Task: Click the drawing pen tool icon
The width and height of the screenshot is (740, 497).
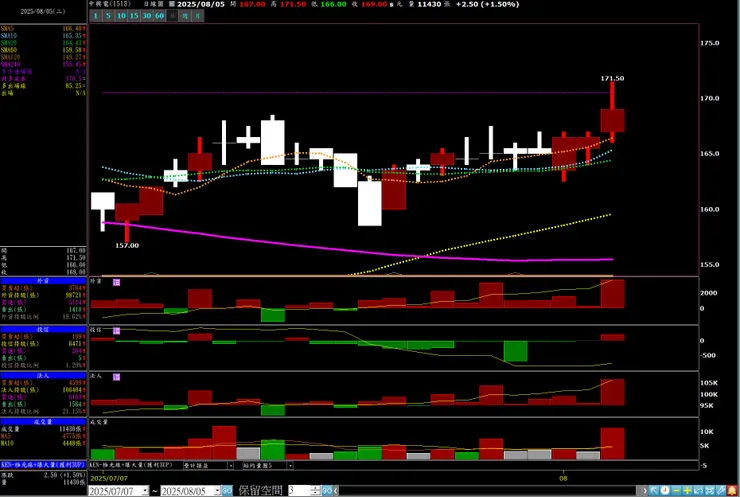Action: pyautogui.click(x=721, y=491)
